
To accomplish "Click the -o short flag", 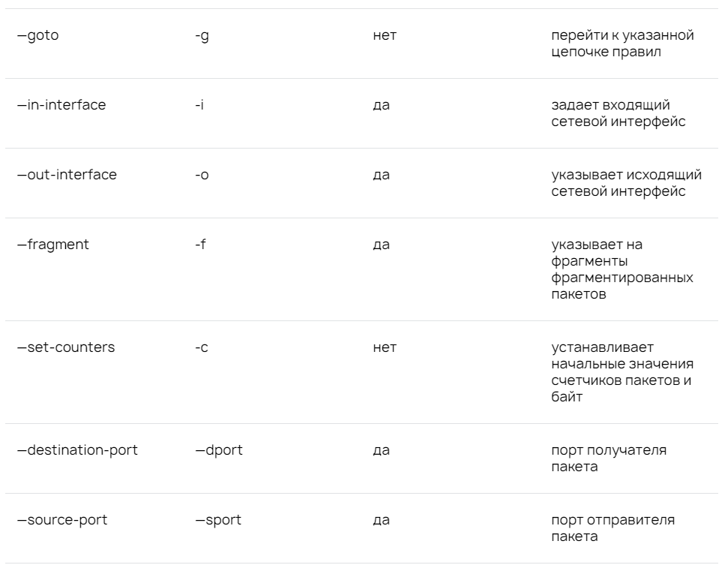I will 202,175.
